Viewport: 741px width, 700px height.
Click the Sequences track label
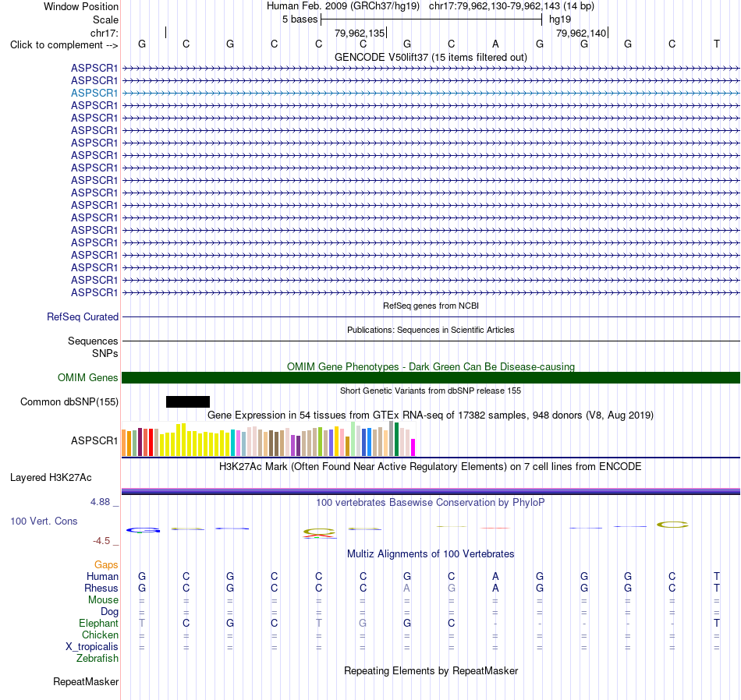tap(93, 341)
